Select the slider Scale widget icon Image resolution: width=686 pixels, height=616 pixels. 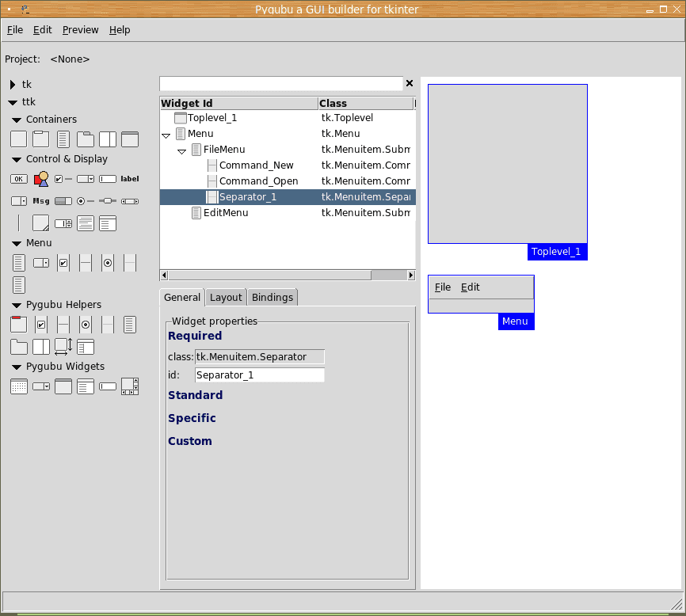108,201
